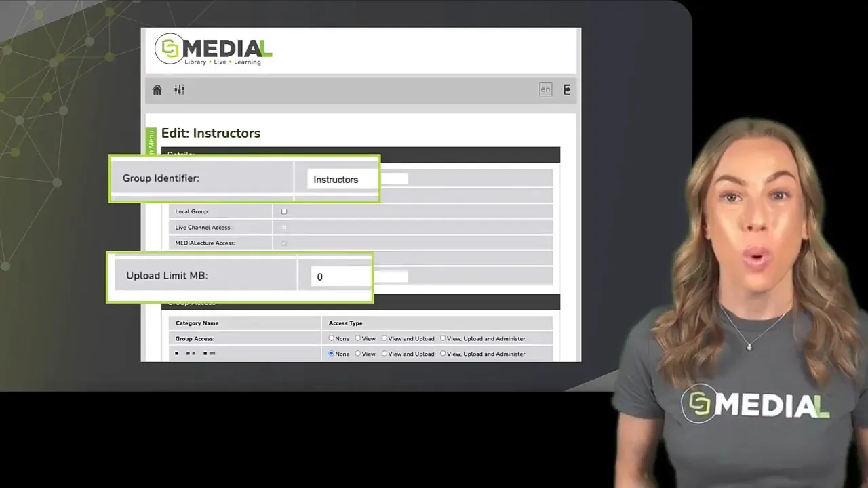Open the sliders settings icon

tap(180, 89)
